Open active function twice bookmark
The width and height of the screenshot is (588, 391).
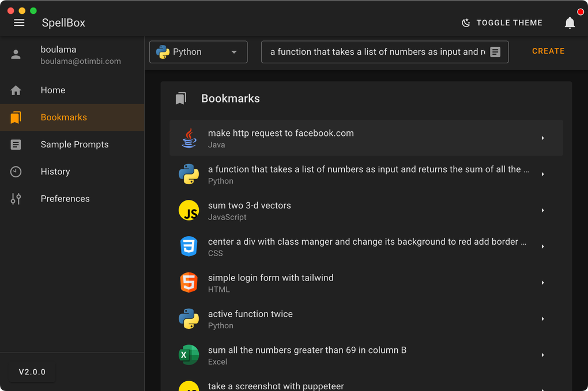click(x=367, y=319)
